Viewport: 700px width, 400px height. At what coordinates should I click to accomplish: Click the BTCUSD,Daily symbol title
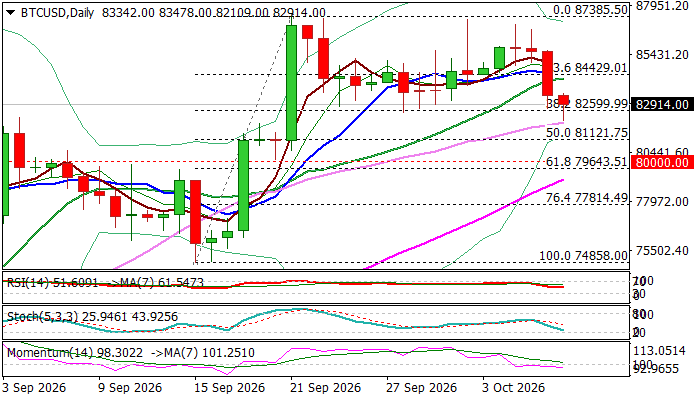click(x=57, y=12)
